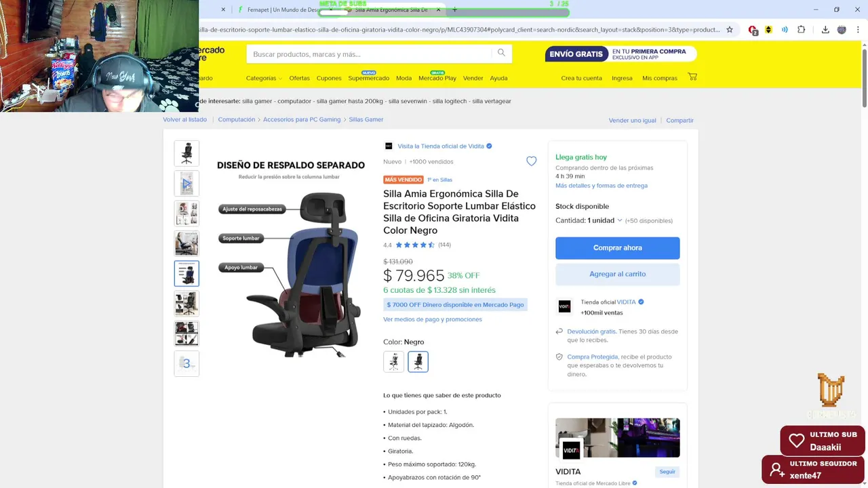
Task: Open Computación breadcrumb link
Action: click(x=236, y=119)
